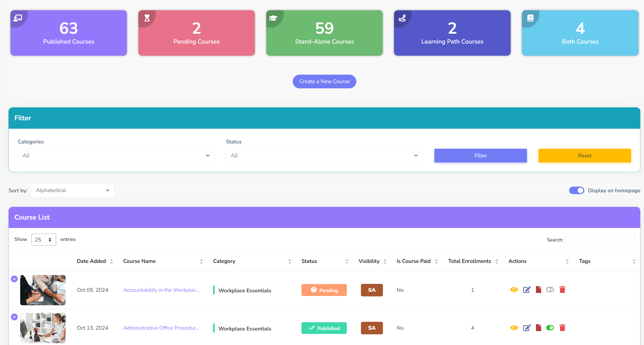Change the Show entries count selector
Image resolution: width=644 pixels, height=345 pixels.
(x=44, y=240)
